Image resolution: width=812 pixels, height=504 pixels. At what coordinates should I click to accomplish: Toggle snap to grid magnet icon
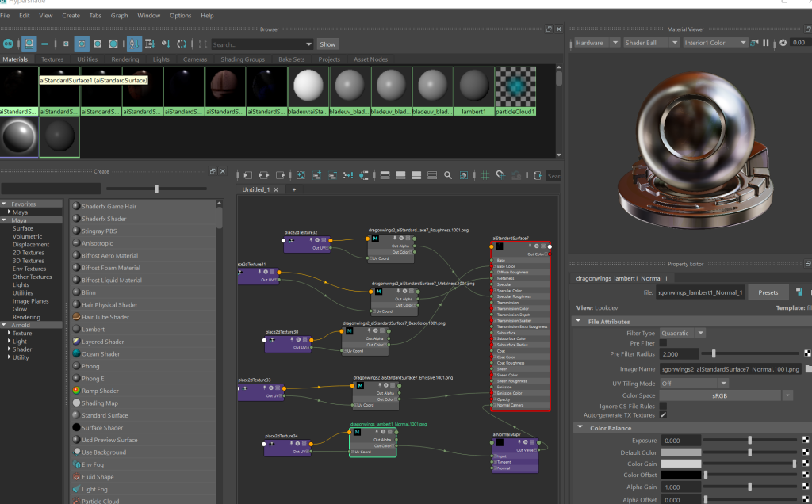(x=500, y=175)
